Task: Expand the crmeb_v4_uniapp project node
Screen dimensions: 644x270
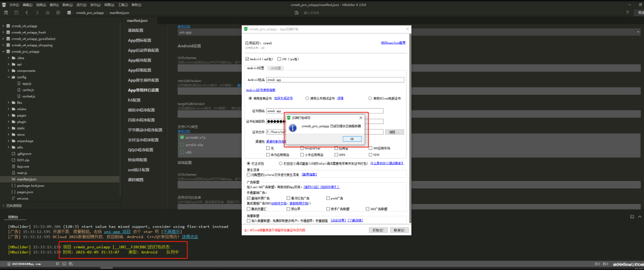Action: click(x=3, y=26)
